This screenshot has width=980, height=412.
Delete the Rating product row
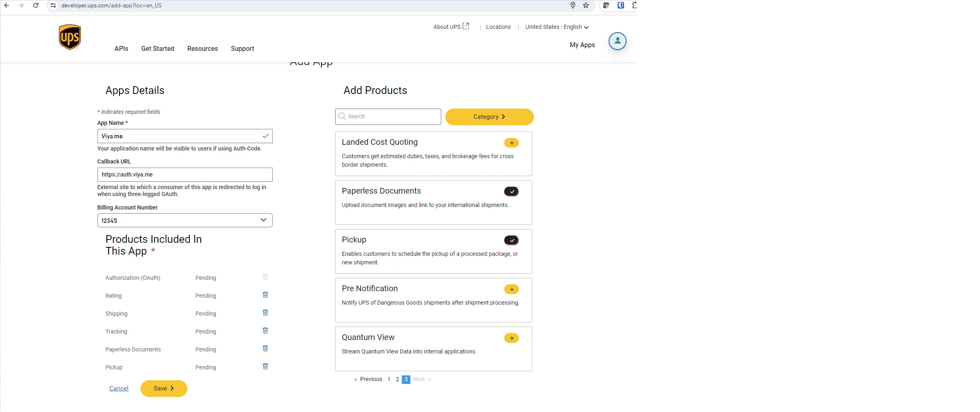[x=265, y=295]
